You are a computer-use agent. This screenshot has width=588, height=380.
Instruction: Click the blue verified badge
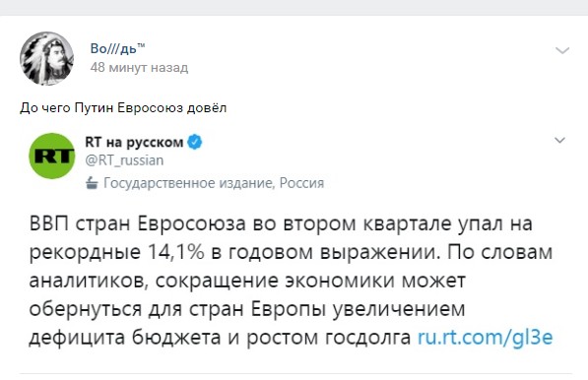pos(195,142)
